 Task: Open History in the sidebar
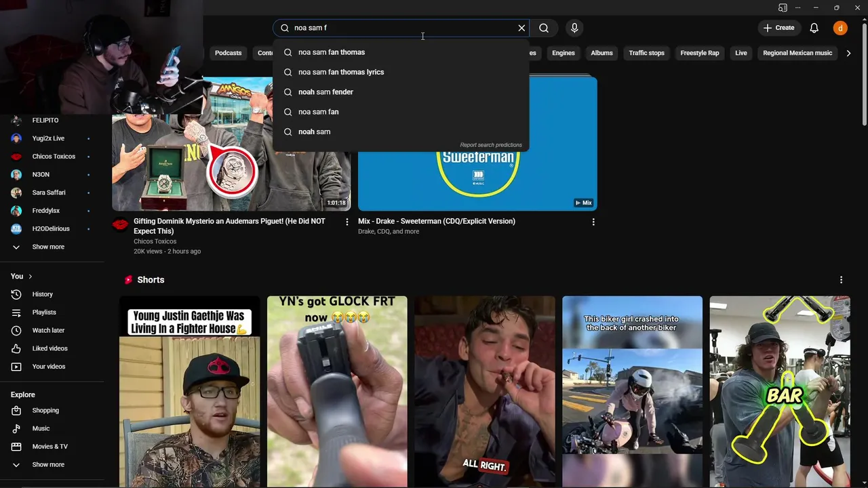coord(52,294)
